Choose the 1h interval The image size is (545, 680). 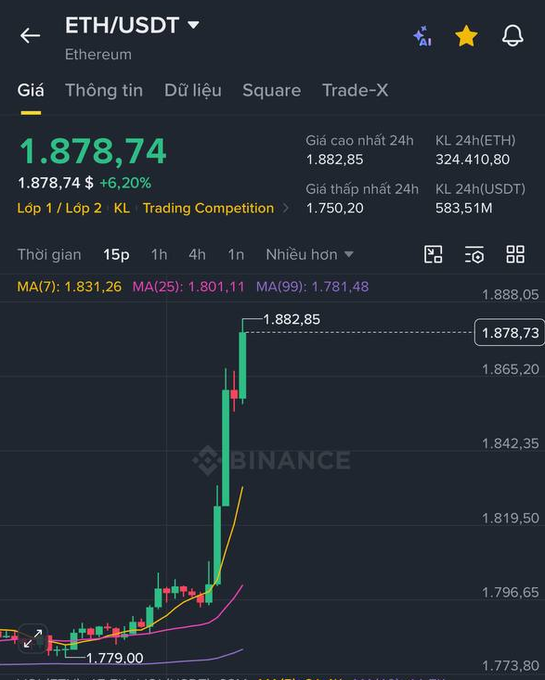pyautogui.click(x=159, y=255)
